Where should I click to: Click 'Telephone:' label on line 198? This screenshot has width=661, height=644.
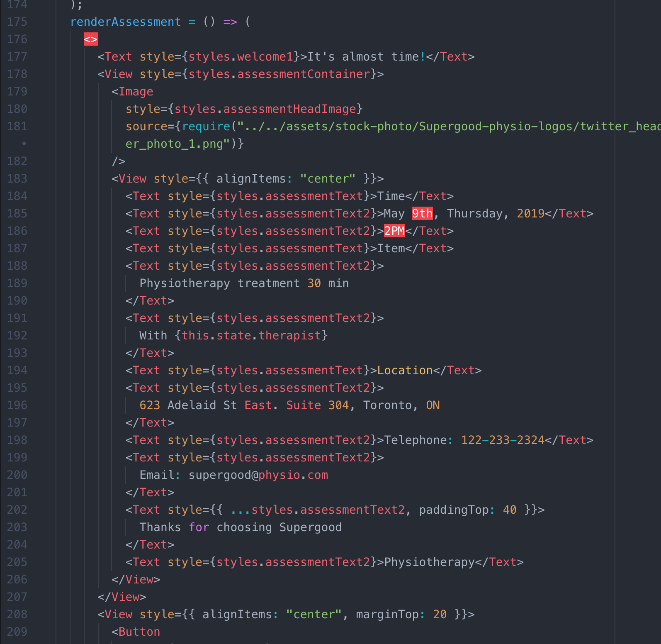coord(419,440)
